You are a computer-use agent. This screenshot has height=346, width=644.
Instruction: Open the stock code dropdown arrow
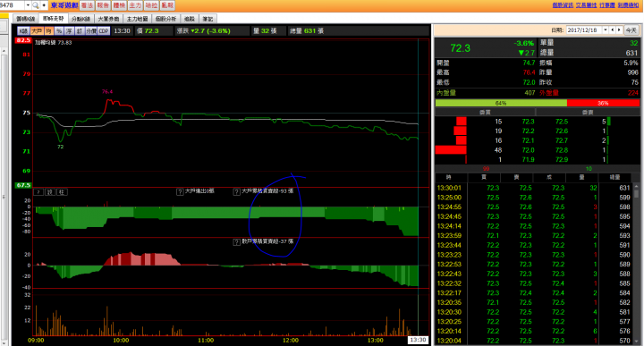click(28, 5)
